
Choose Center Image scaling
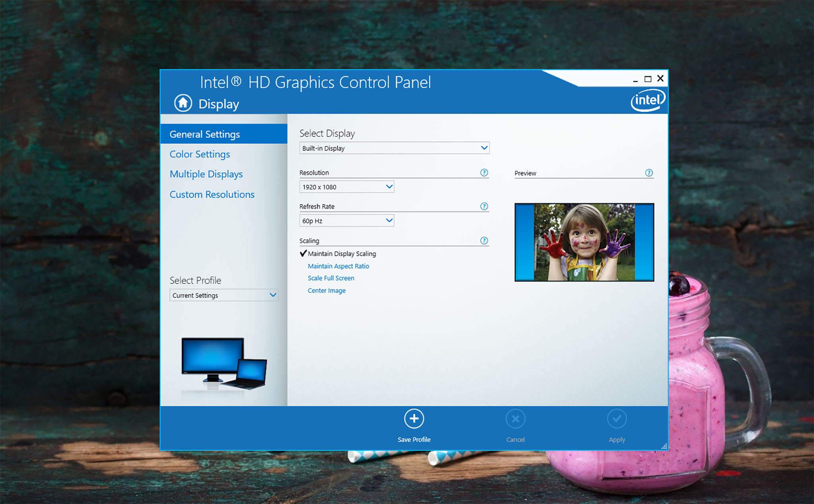coord(326,290)
